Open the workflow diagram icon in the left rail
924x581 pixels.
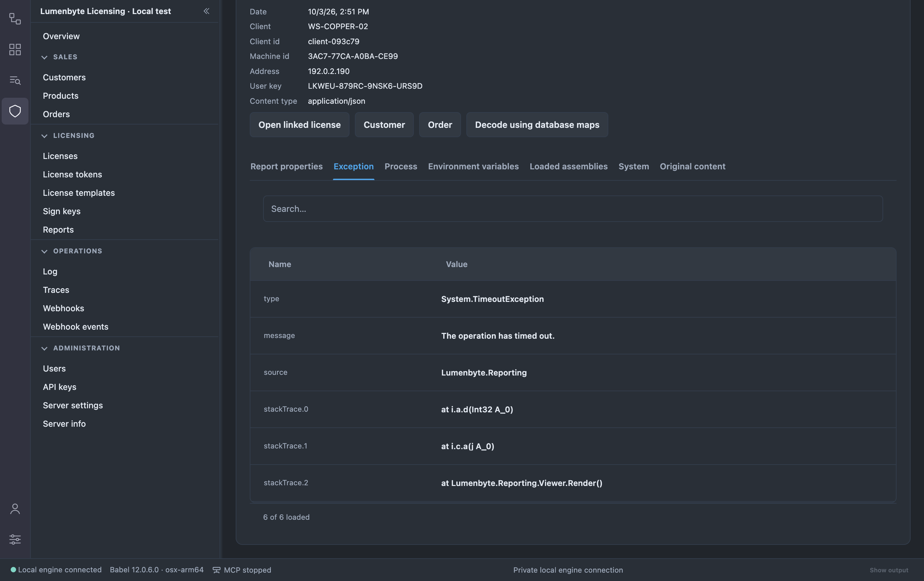tap(15, 19)
